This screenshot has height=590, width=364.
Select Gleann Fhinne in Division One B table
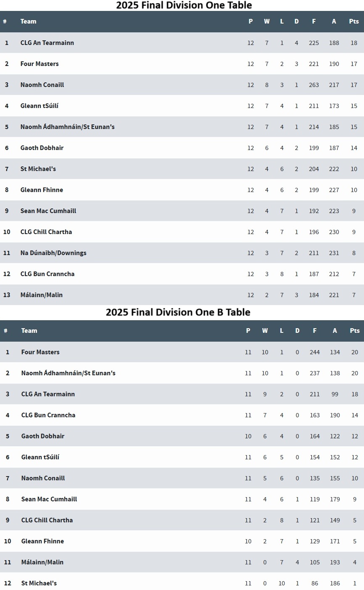coord(42,541)
